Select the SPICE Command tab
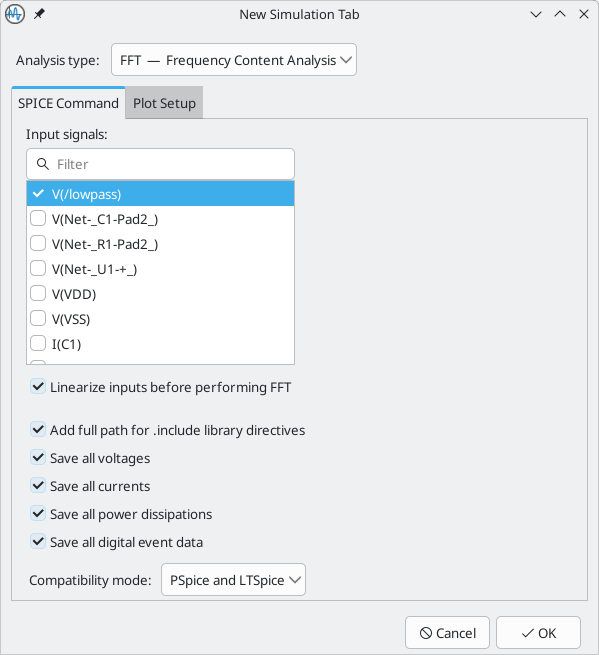 (68, 103)
